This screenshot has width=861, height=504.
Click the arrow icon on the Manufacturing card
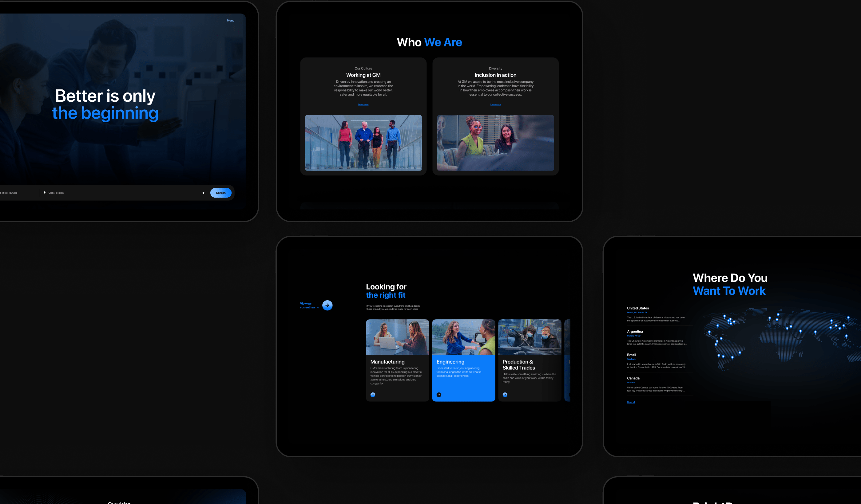[x=373, y=395]
